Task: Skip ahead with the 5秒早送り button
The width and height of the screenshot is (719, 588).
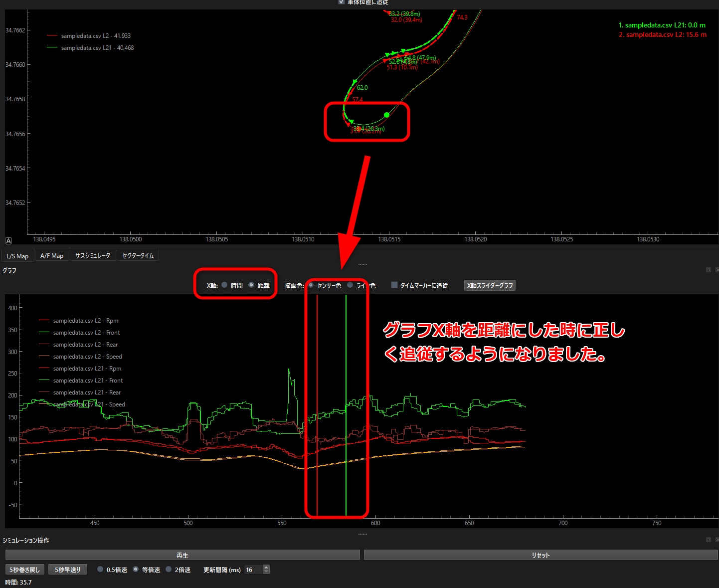Action: click(68, 570)
